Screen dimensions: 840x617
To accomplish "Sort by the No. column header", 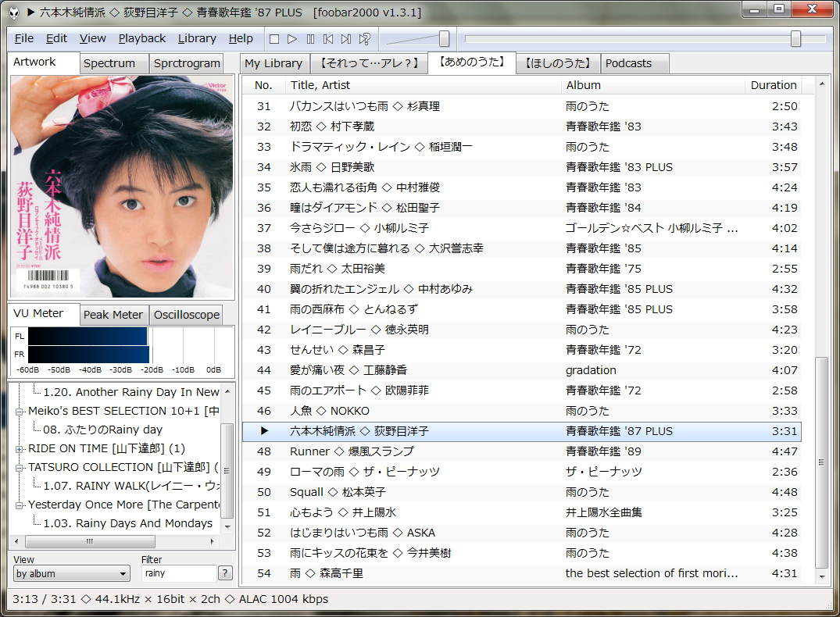I will pyautogui.click(x=263, y=85).
